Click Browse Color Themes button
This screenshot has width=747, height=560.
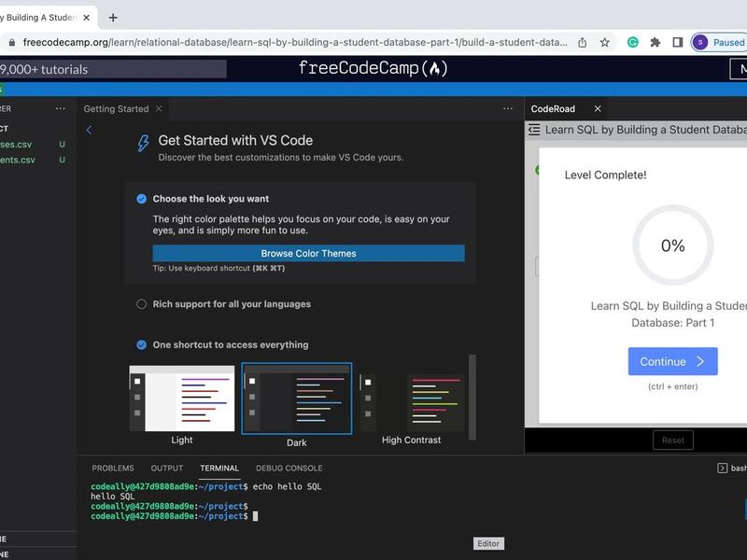point(308,253)
